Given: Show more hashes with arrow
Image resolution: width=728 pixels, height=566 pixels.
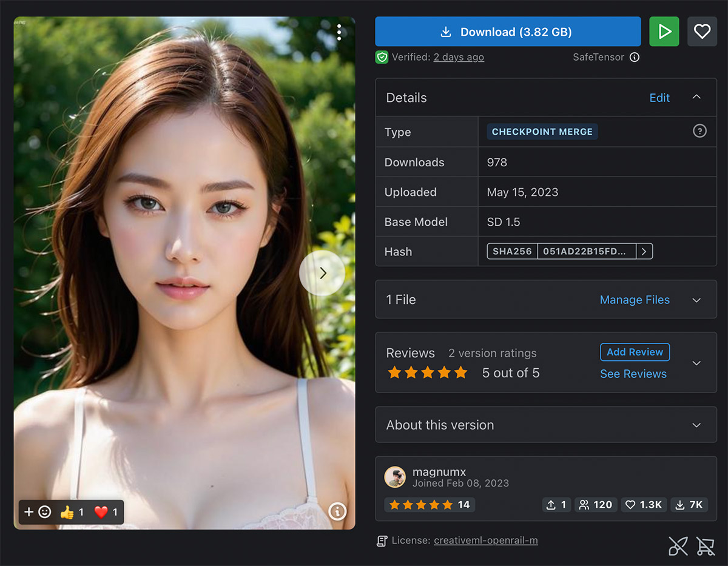Looking at the screenshot, I should point(644,251).
